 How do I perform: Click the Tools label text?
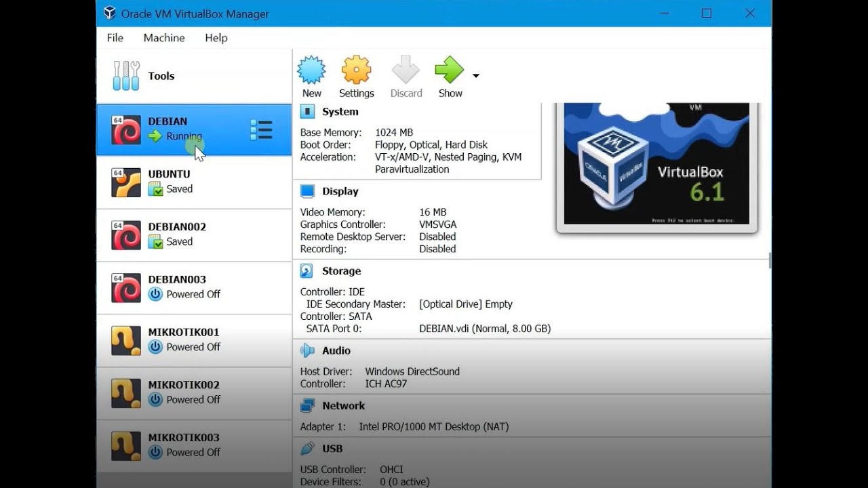pyautogui.click(x=161, y=76)
